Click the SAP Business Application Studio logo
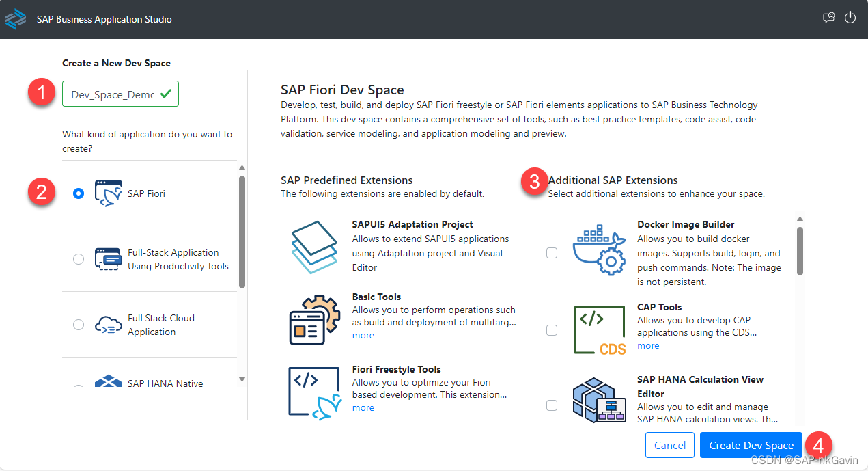The image size is (868, 471). click(15, 18)
